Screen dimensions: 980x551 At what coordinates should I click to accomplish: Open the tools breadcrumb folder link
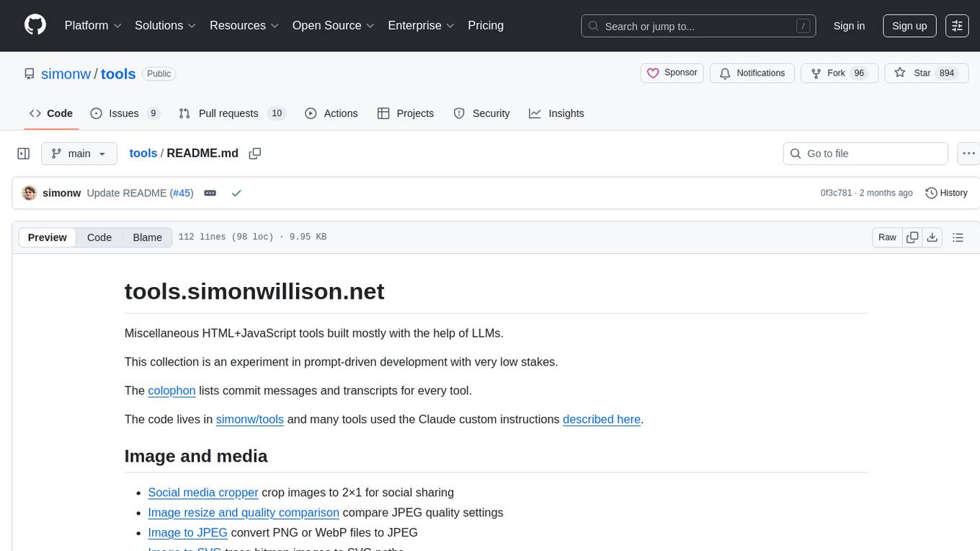(143, 153)
